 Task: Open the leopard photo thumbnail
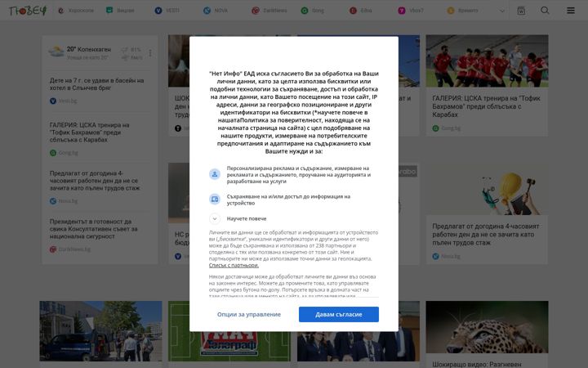tap(487, 327)
